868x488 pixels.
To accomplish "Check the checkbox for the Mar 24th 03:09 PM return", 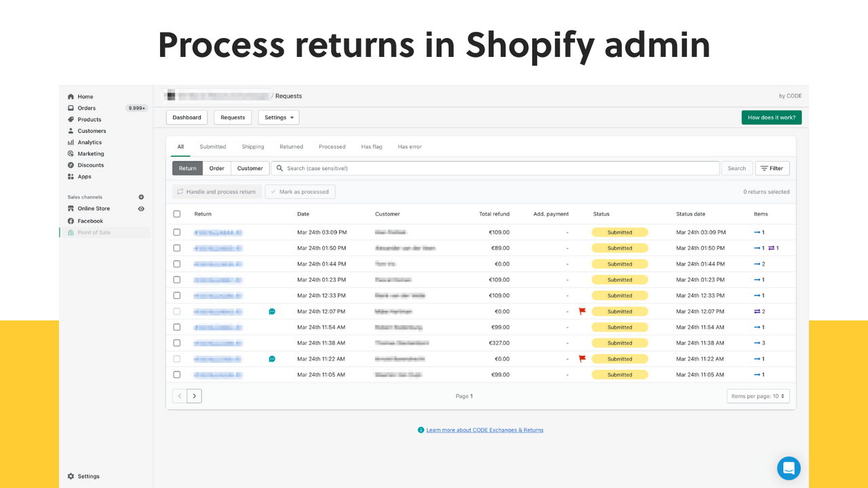I will [176, 232].
